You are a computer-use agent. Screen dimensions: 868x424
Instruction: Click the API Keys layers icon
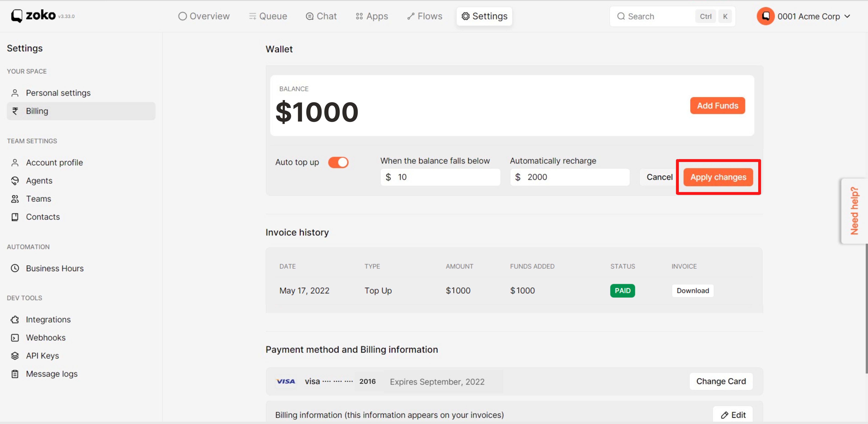(x=15, y=356)
